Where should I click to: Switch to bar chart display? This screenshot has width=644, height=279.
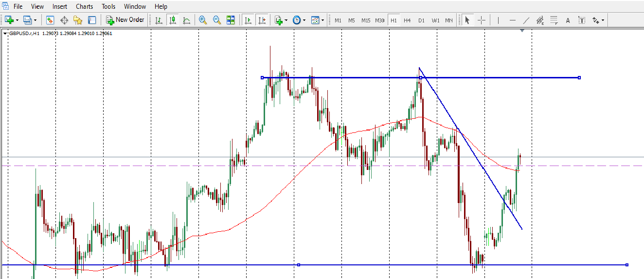[x=159, y=20]
